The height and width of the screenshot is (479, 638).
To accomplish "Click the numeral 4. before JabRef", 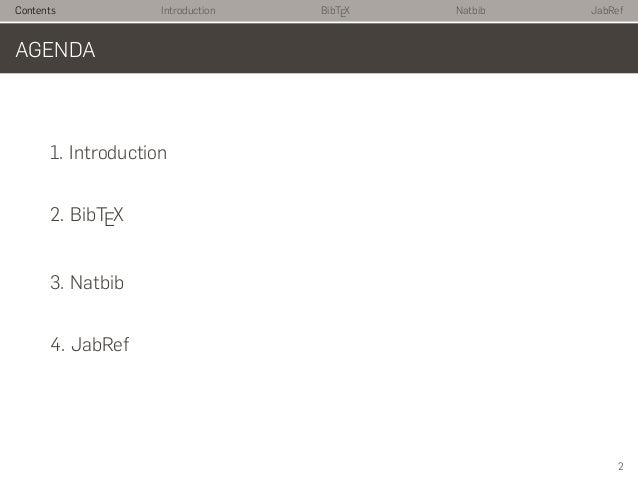I will (x=57, y=344).
